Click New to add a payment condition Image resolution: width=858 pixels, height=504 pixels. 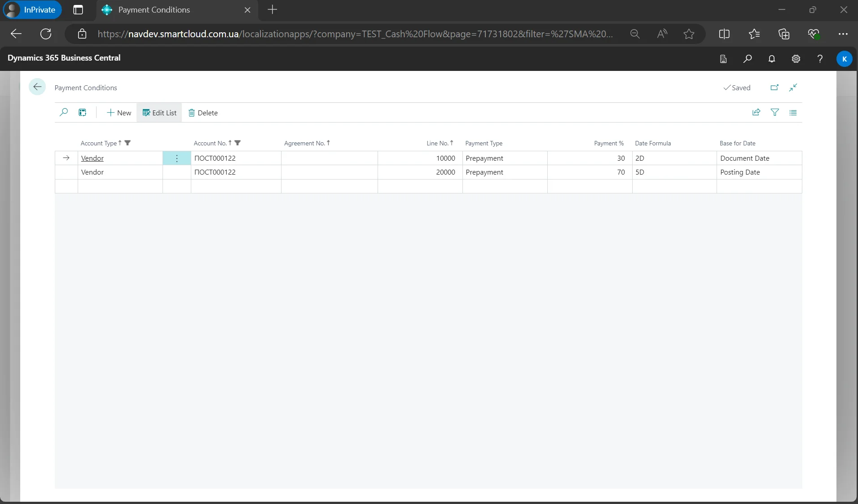click(x=119, y=113)
